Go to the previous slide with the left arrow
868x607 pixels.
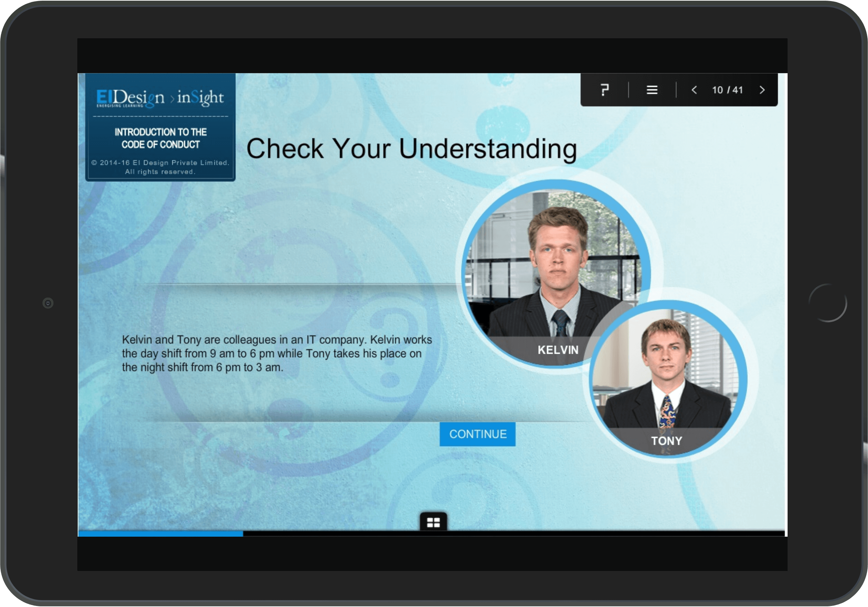click(x=694, y=90)
